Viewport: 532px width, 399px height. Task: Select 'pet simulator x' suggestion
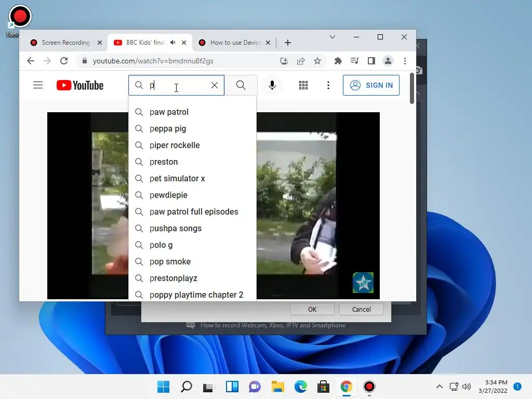pyautogui.click(x=192, y=179)
